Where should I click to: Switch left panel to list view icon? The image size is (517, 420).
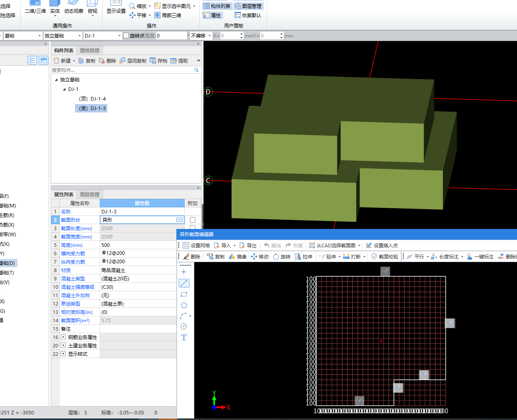pyautogui.click(x=32, y=60)
